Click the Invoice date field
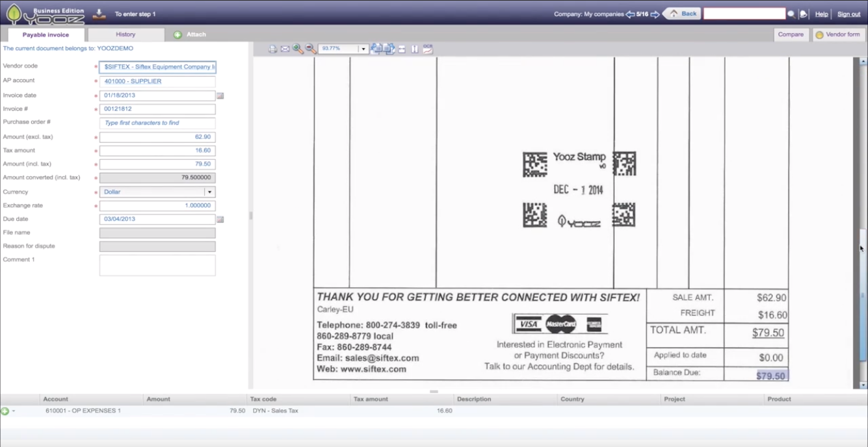Viewport: 868px width, 447px height. [x=157, y=96]
